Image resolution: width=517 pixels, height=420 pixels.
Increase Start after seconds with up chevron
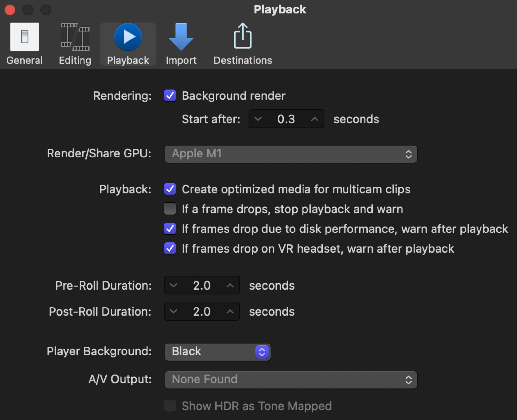[x=315, y=119]
